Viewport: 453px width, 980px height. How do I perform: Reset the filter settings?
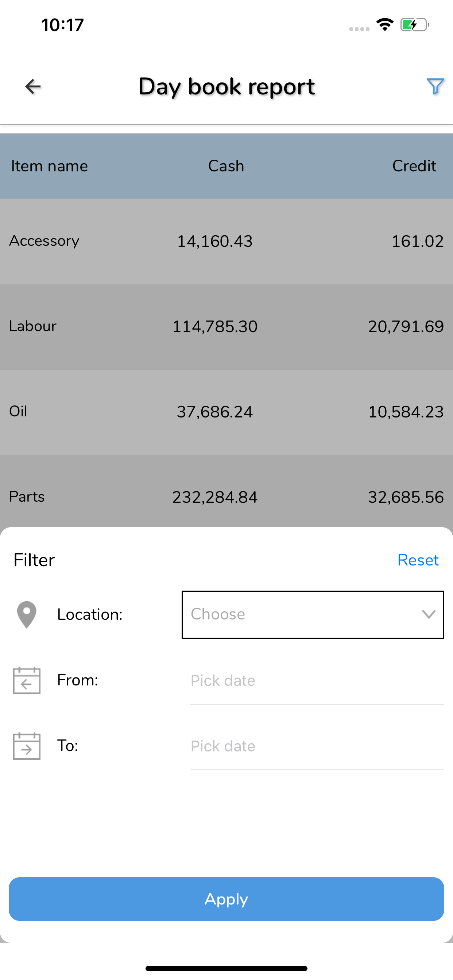(418, 560)
